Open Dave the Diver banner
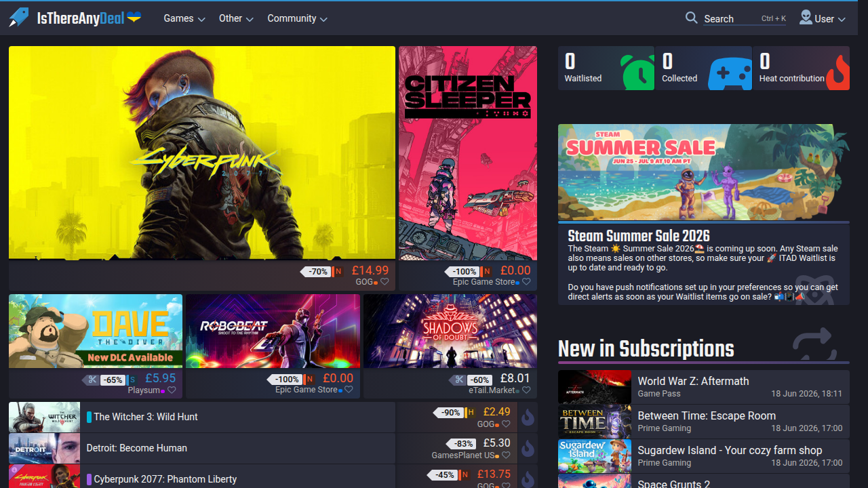Viewport: 868px width, 488px height. tap(96, 331)
